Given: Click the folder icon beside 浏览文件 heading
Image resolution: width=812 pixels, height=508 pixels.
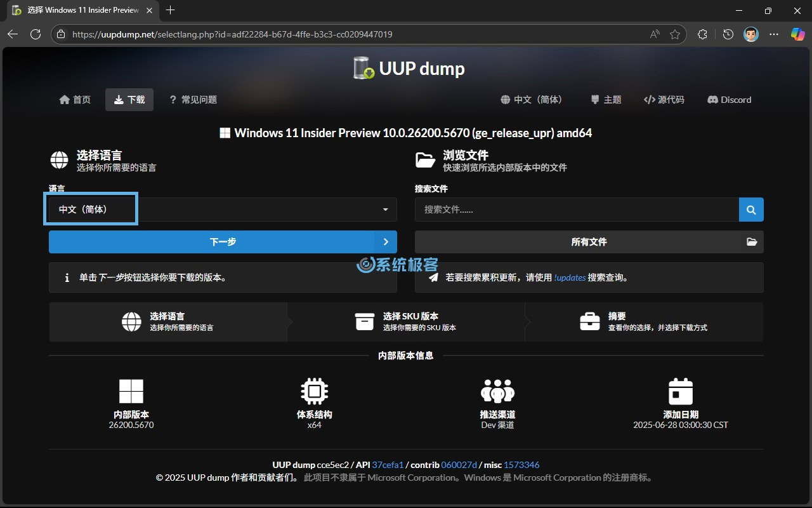Looking at the screenshot, I should (426, 160).
